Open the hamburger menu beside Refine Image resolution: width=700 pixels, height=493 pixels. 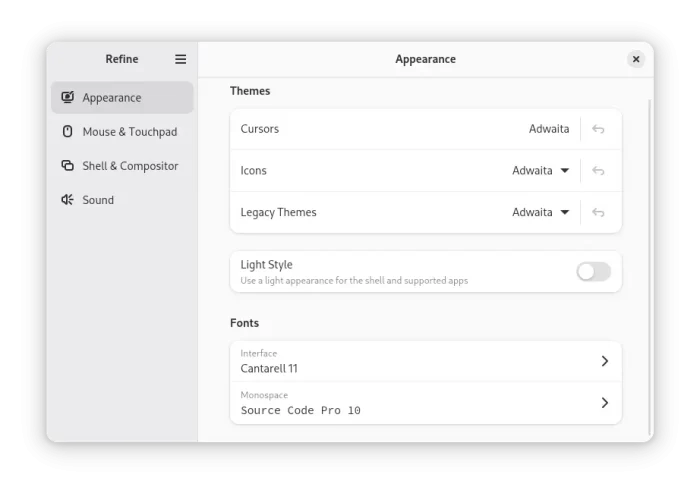[180, 59]
